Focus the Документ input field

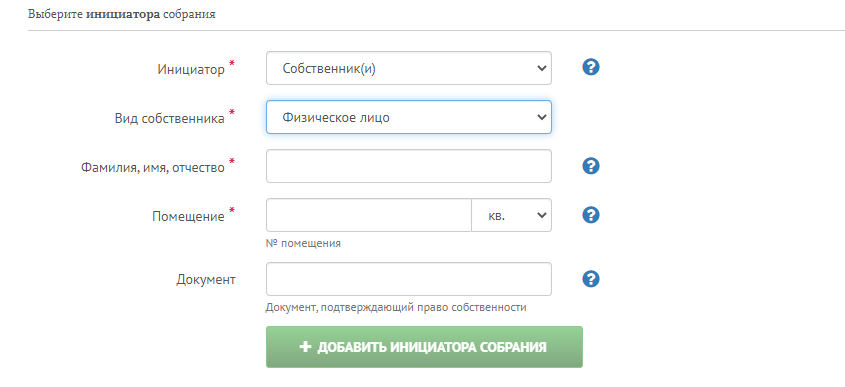pyautogui.click(x=408, y=279)
